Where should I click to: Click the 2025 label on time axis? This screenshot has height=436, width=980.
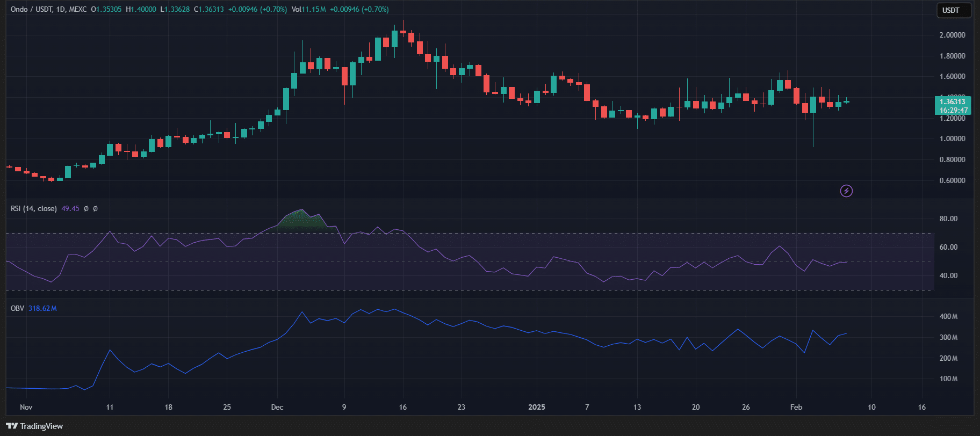pos(537,407)
